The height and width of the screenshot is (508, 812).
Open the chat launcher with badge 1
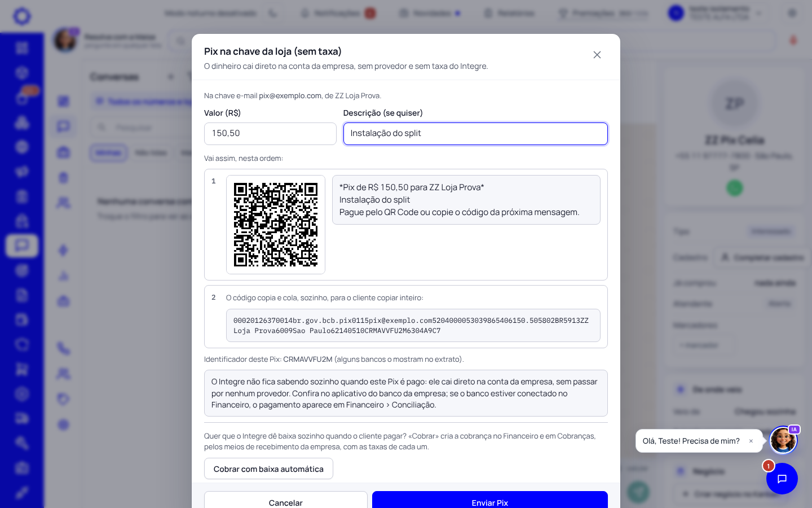coord(782,479)
